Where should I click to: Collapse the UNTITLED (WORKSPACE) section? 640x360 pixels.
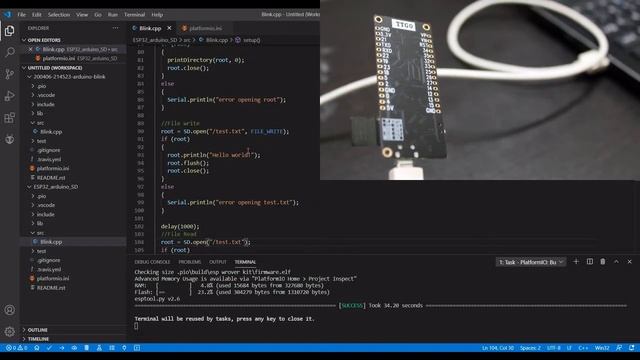click(51, 68)
